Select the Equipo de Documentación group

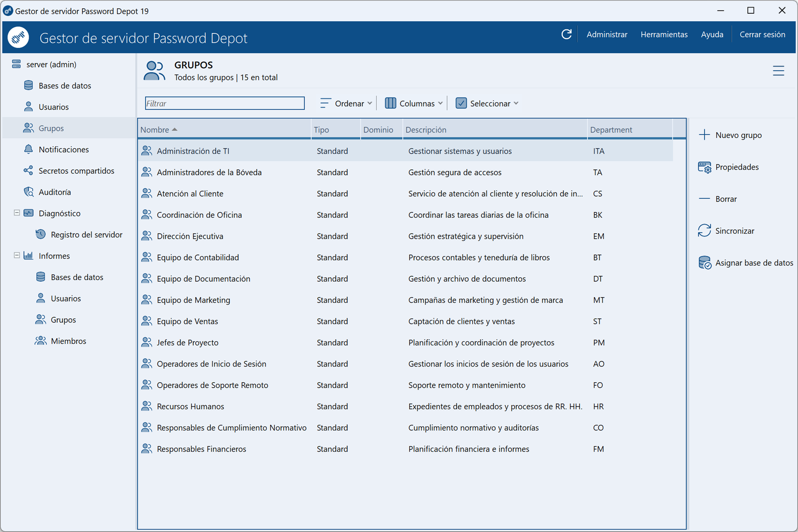[x=405, y=278]
